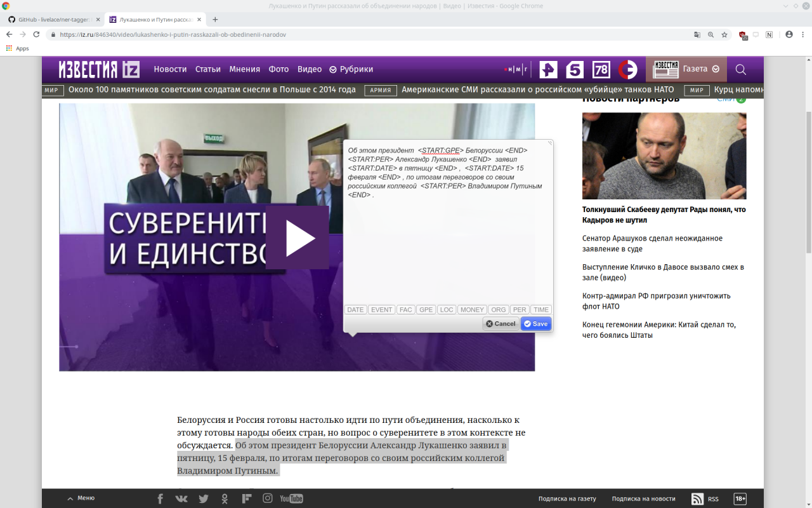Expand the Рубрики dropdown menu
The image size is (812, 508).
point(351,69)
